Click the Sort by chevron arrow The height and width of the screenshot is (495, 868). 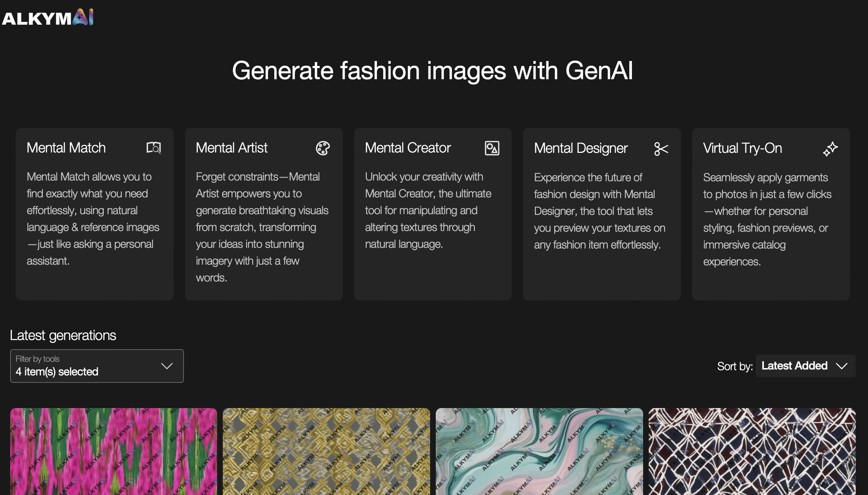(842, 366)
